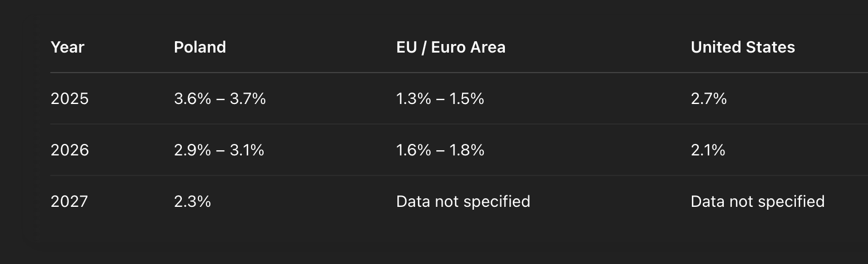Click Poland's 2027 value 2.3%
Image resolution: width=868 pixels, height=264 pixels.
(x=192, y=202)
